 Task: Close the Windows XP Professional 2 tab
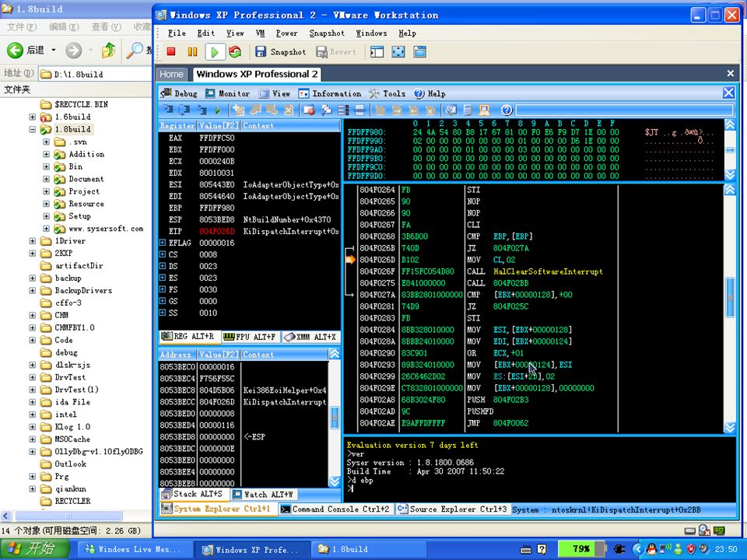pos(731,73)
